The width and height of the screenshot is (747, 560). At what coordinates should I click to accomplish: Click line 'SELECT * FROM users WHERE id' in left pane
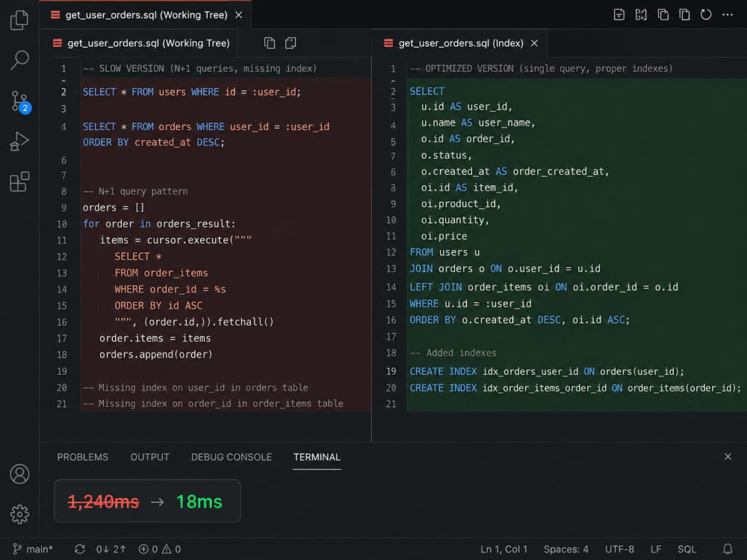coord(192,92)
